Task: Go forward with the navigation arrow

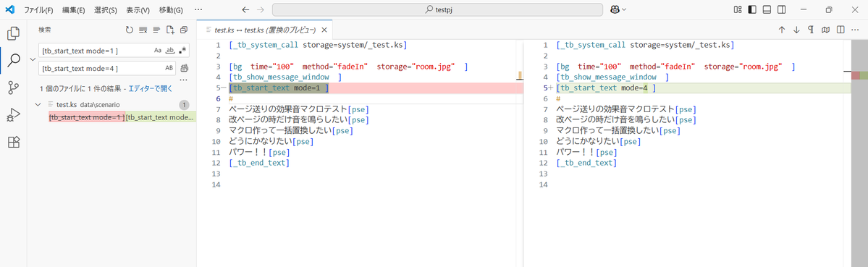Action: [x=261, y=10]
